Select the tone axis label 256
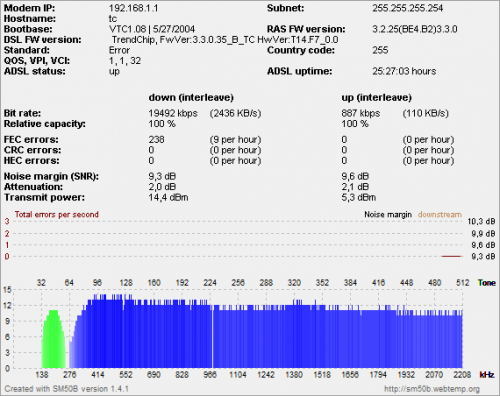Viewport: 500px width, 396px height. tap(238, 283)
